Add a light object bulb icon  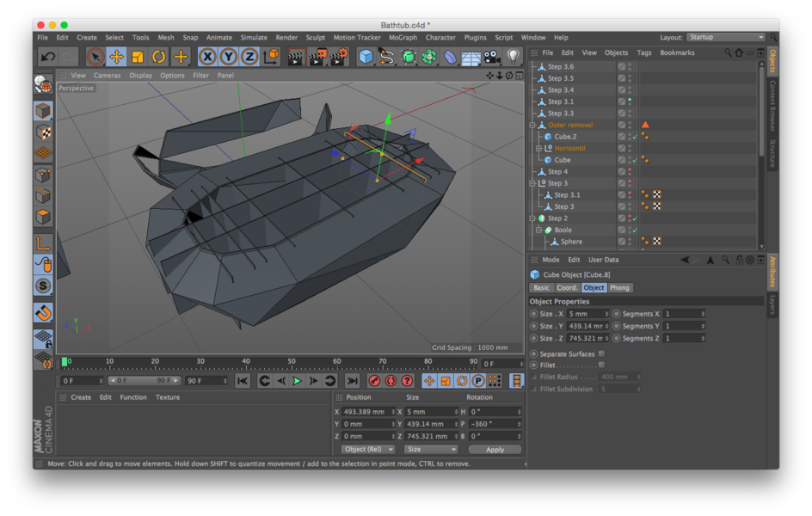(513, 57)
